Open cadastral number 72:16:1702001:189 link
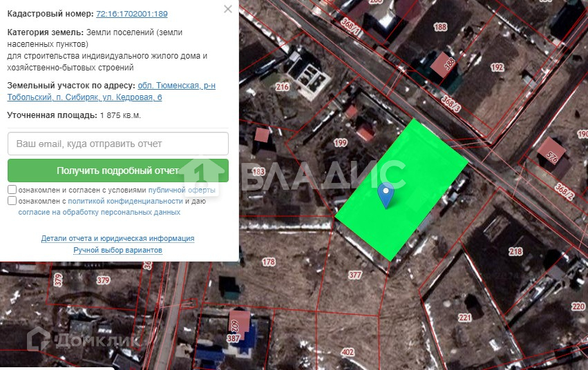The image size is (588, 370). (x=131, y=14)
